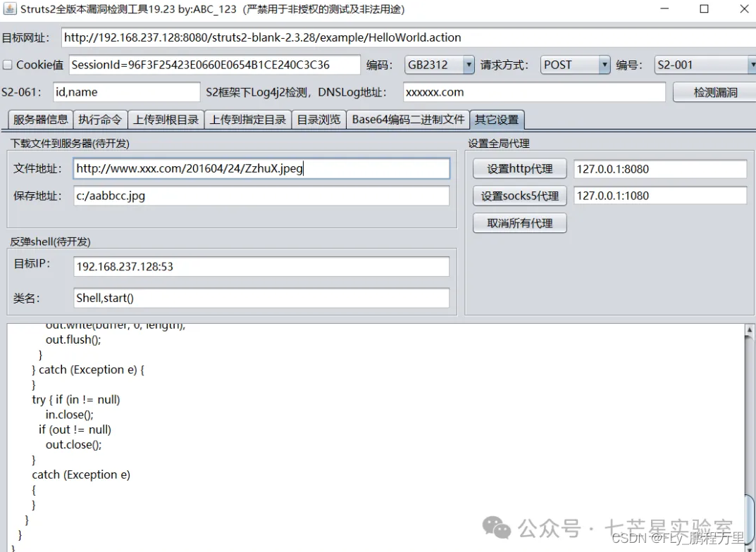Click the S2-061 id,name input field
The width and height of the screenshot is (756, 552).
point(126,92)
